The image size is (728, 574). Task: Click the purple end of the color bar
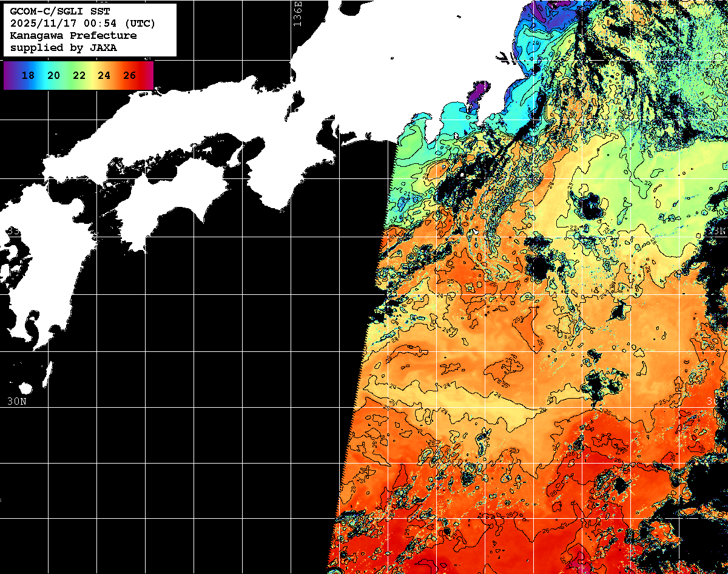[9, 75]
